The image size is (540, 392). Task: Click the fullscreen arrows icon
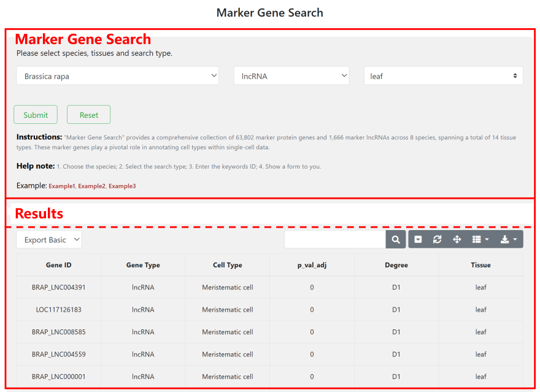point(457,240)
